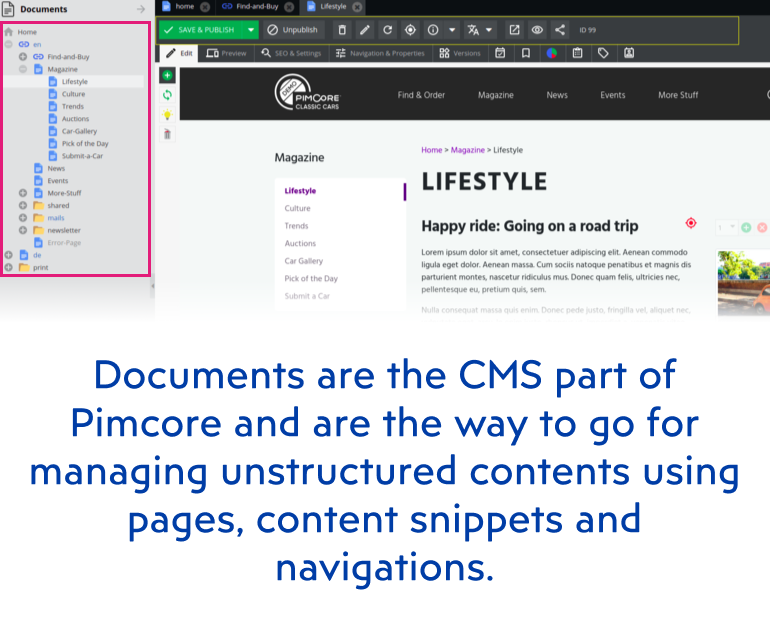Viewport: 770px width, 624px height.
Task: Open the Save & Publish dropdown arrow
Action: [x=250, y=30]
